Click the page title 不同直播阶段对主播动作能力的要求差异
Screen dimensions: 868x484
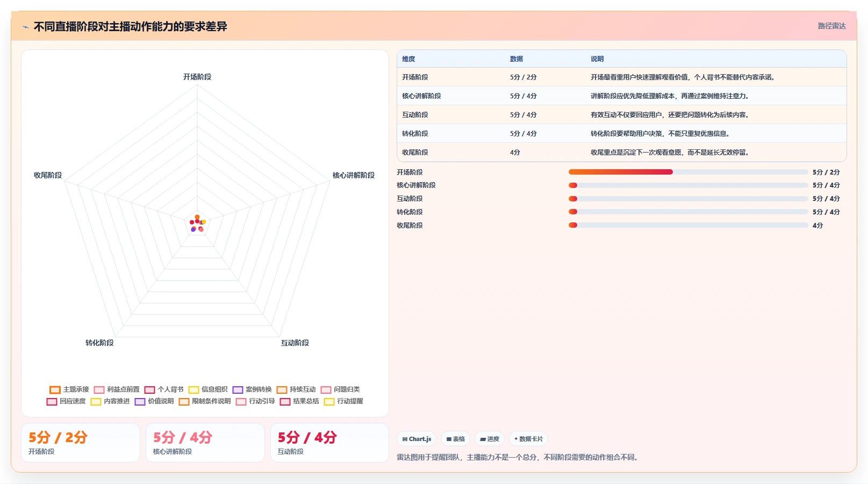pos(131,27)
